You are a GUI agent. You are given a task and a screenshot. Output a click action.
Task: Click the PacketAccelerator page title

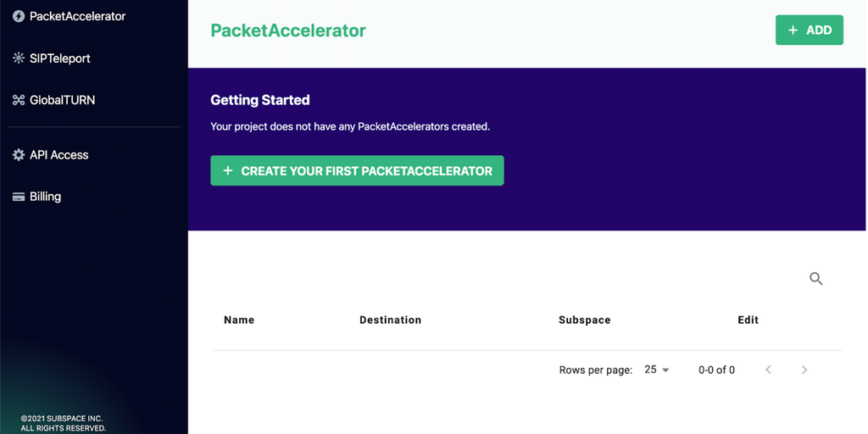coord(288,31)
